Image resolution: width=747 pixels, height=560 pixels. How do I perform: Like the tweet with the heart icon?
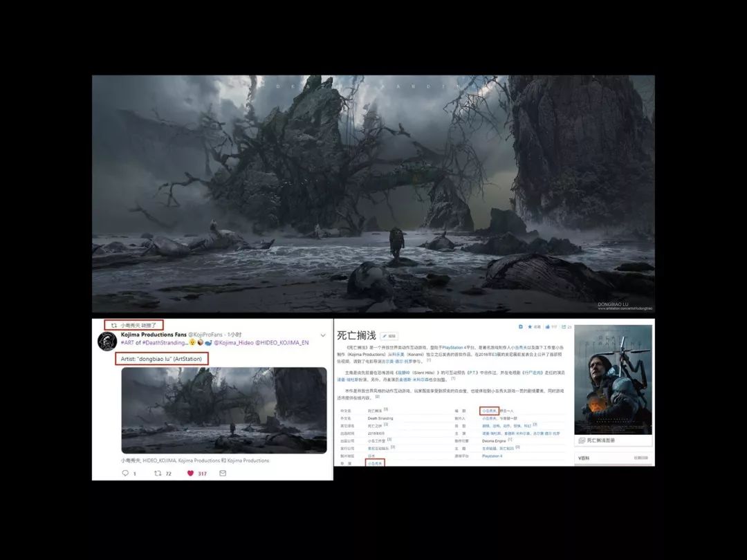pos(189,474)
